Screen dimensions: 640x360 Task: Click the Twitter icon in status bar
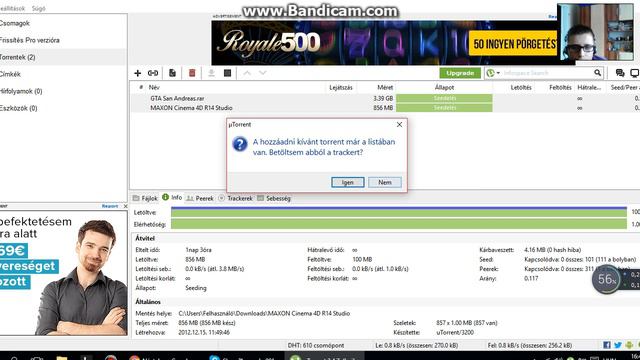[x=618, y=345]
